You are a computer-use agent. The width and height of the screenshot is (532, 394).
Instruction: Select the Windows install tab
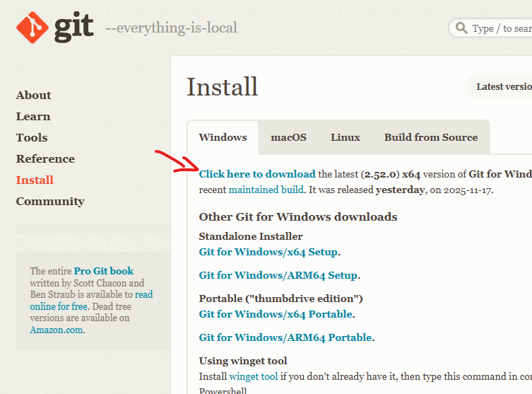point(223,137)
